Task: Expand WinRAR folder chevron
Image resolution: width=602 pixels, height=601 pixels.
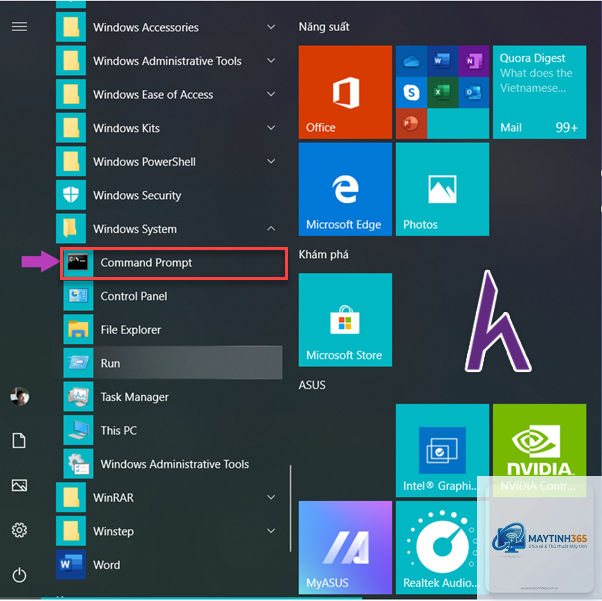Action: 271,497
